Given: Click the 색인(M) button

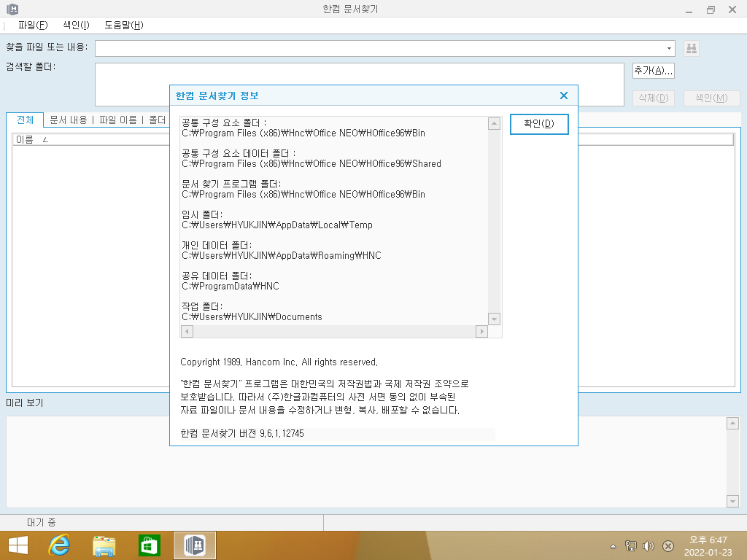Looking at the screenshot, I should click(711, 98).
